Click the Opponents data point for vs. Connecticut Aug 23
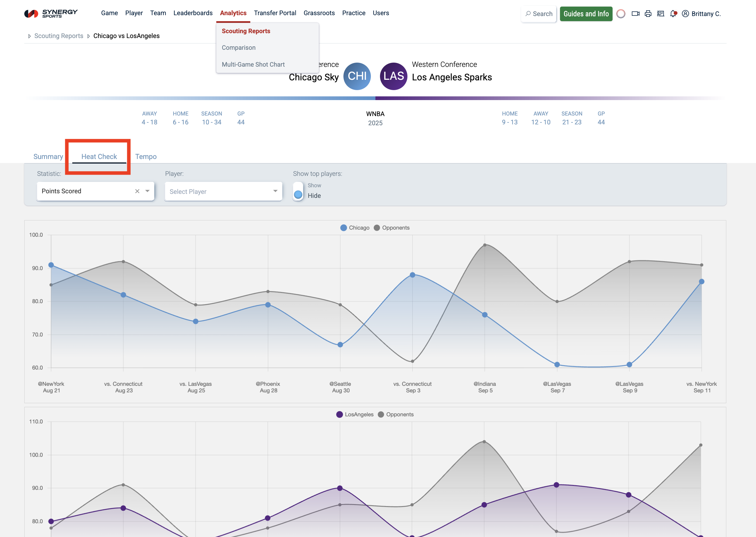 pyautogui.click(x=123, y=262)
